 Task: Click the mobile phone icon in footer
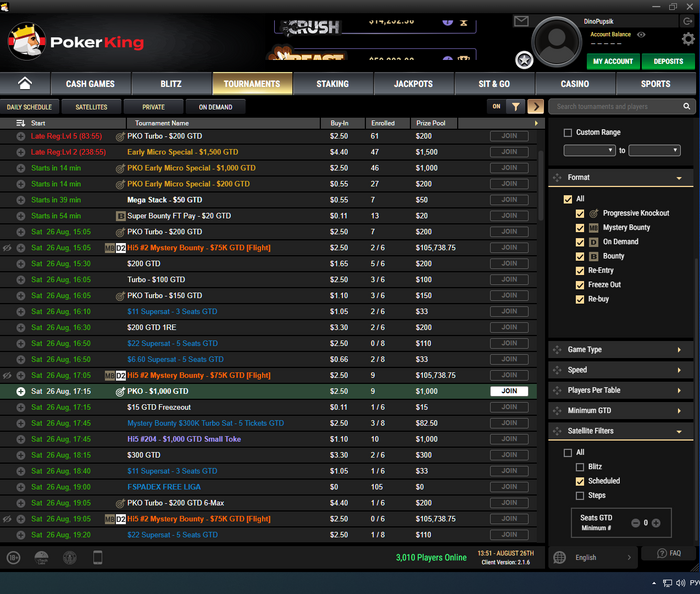[x=97, y=557]
